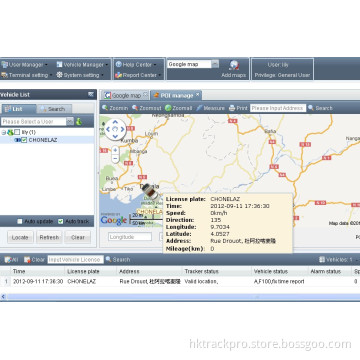Focus the Input Vehicle License field

[x=75, y=259]
